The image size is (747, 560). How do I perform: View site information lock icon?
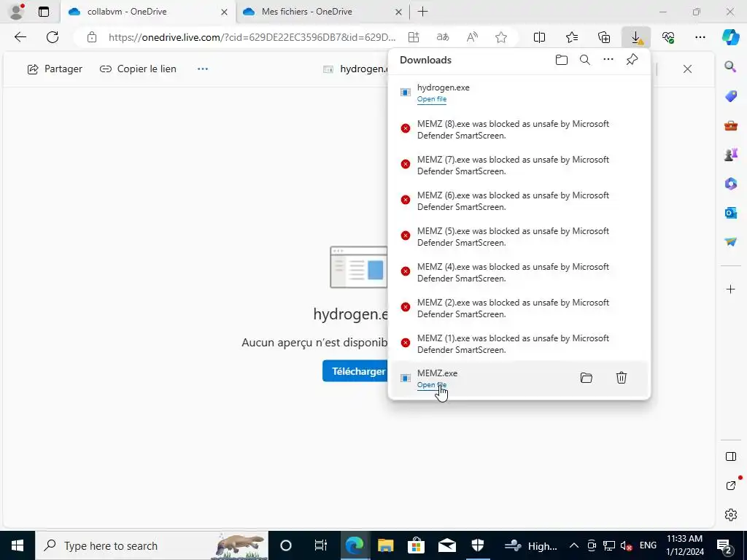92,37
